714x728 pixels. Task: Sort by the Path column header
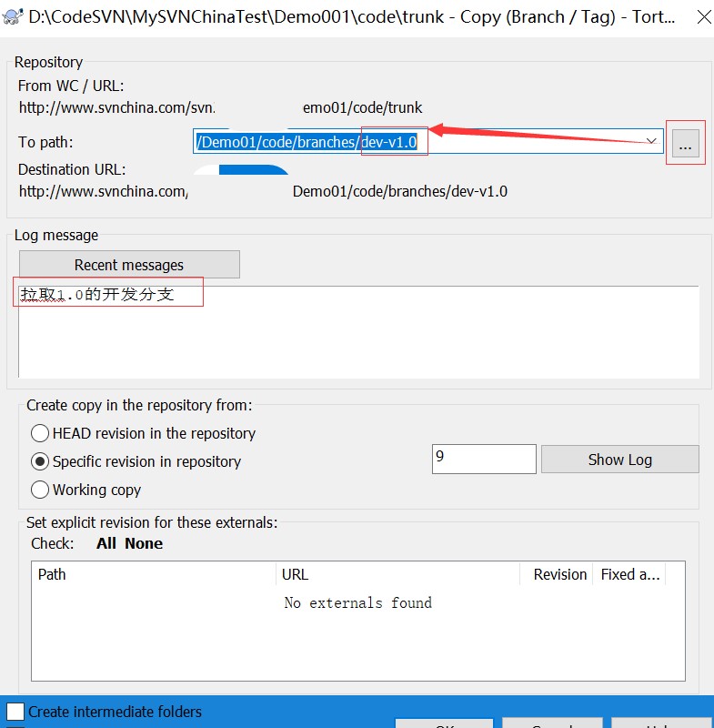tap(153, 574)
